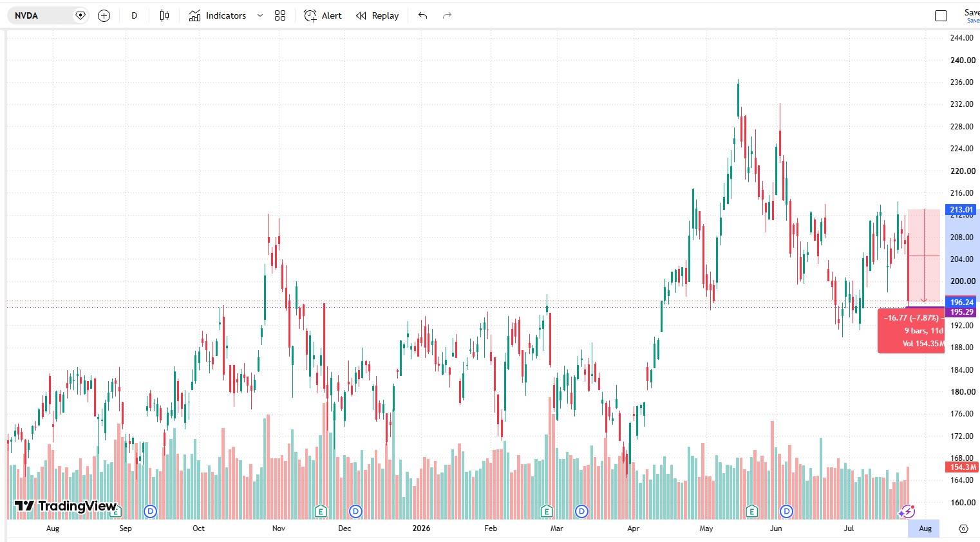The image size is (980, 542).
Task: Click the Nov label on time axis
Action: click(278, 528)
